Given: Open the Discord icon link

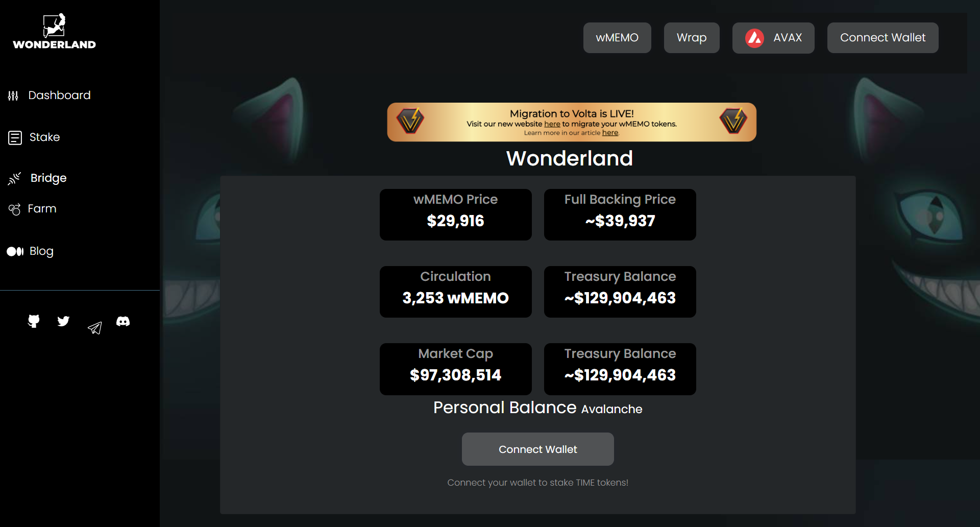Looking at the screenshot, I should coord(123,321).
